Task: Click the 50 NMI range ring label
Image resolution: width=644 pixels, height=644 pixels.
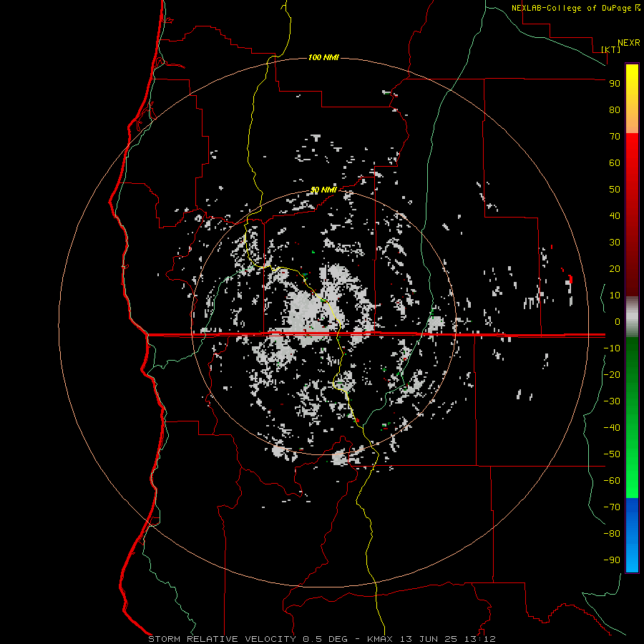Action: (x=323, y=190)
